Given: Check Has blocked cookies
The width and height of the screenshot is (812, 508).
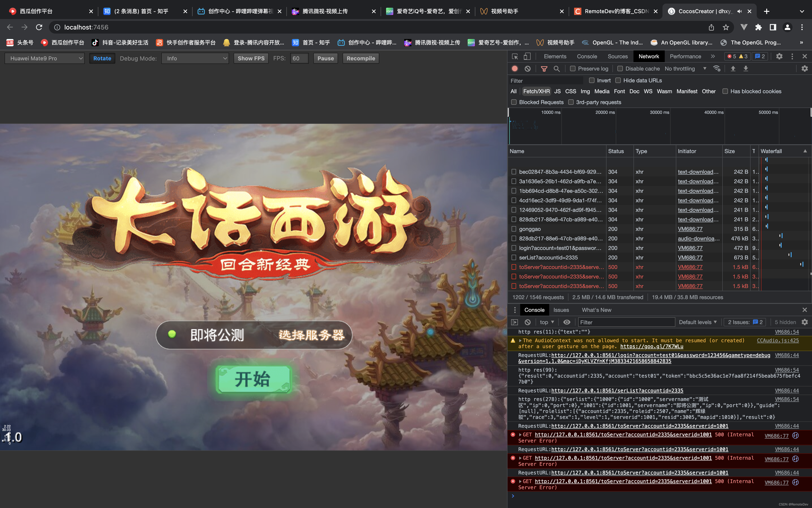Looking at the screenshot, I should click(x=725, y=91).
